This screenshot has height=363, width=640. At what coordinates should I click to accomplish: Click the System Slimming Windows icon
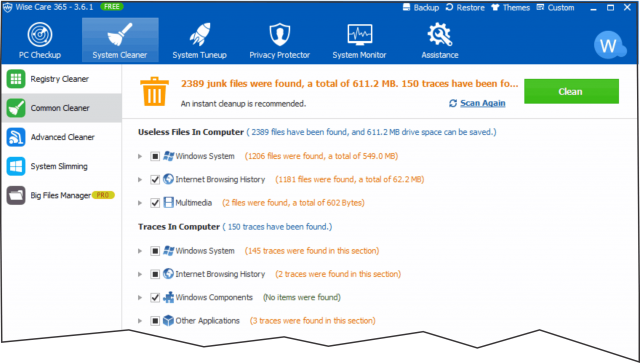[16, 166]
